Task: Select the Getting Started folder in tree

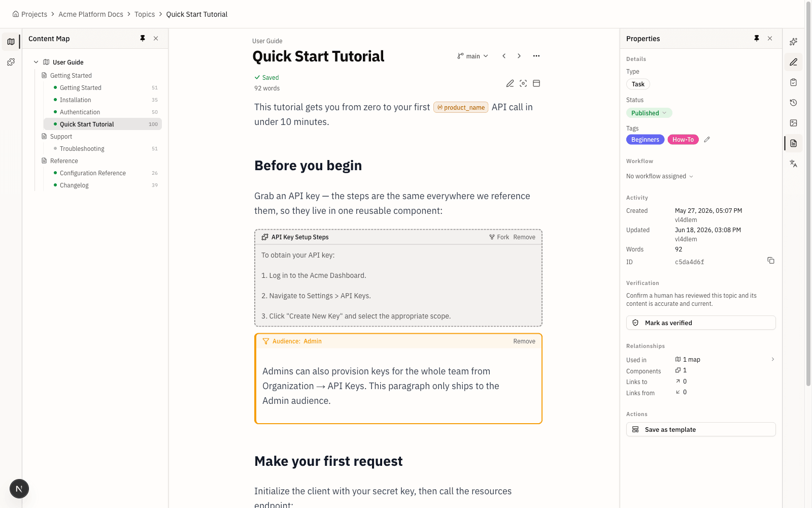Action: [71, 75]
